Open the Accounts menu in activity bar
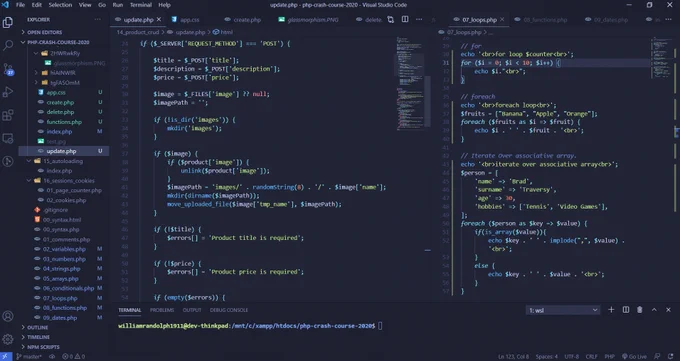Image resolution: width=680 pixels, height=361 pixels. 8,316
